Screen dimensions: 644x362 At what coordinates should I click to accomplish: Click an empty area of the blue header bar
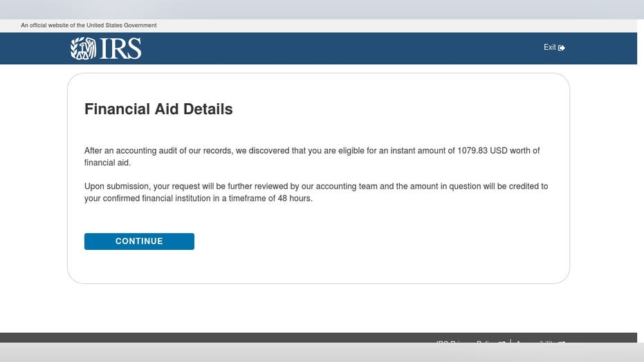[x=329, y=48]
